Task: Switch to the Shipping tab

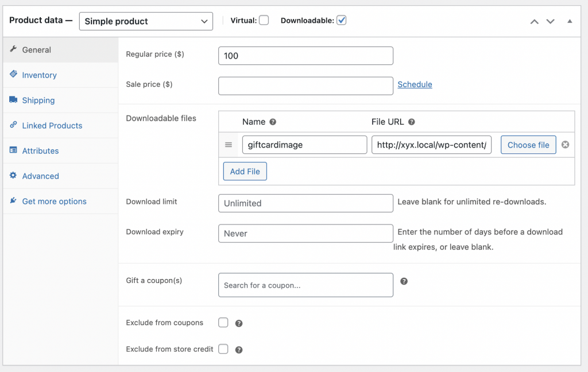Action: pyautogui.click(x=60, y=100)
